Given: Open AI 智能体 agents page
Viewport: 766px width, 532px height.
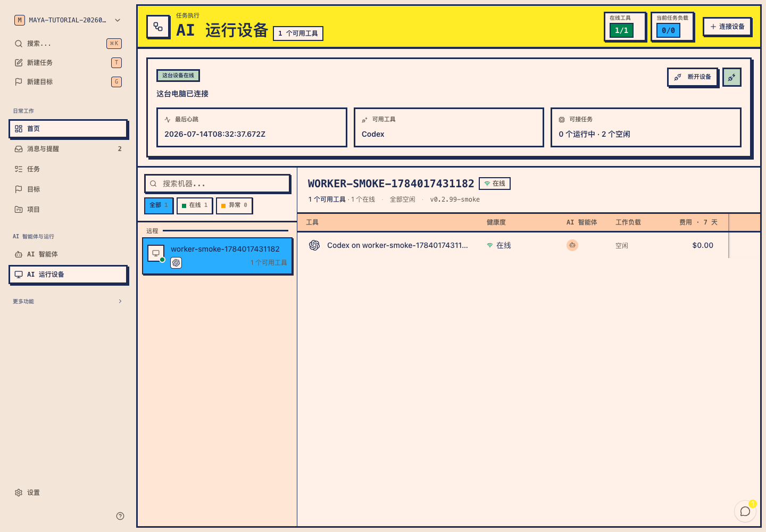Looking at the screenshot, I should (68, 254).
